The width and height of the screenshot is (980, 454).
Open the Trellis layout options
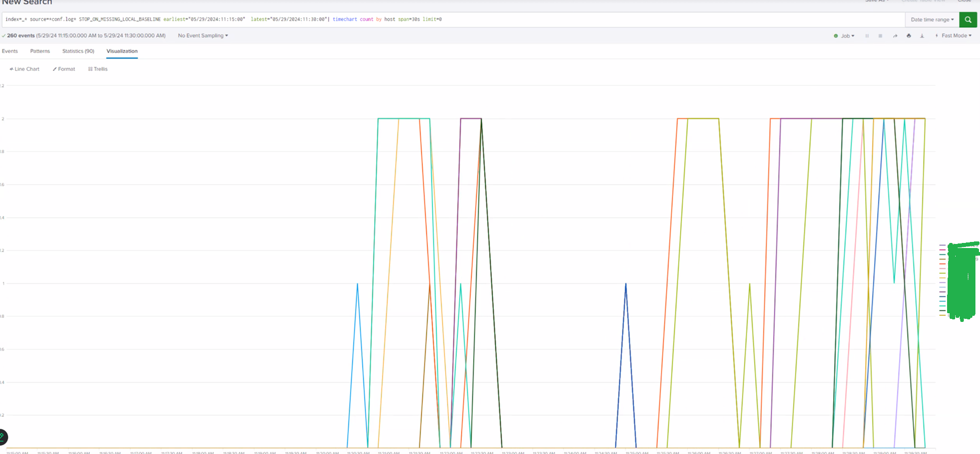(x=98, y=69)
